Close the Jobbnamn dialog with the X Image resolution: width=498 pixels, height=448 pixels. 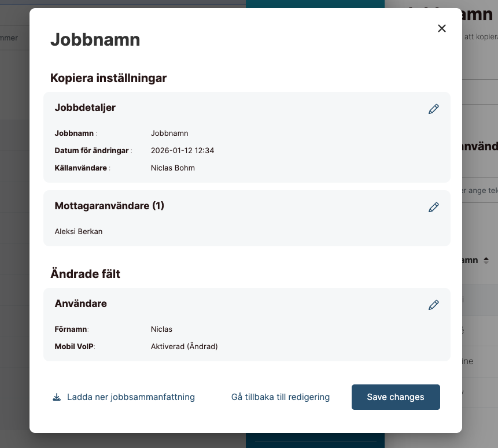point(442,28)
